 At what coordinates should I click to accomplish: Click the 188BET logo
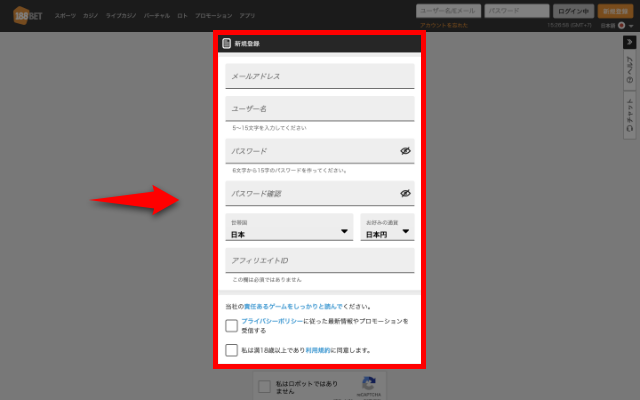coord(26,16)
